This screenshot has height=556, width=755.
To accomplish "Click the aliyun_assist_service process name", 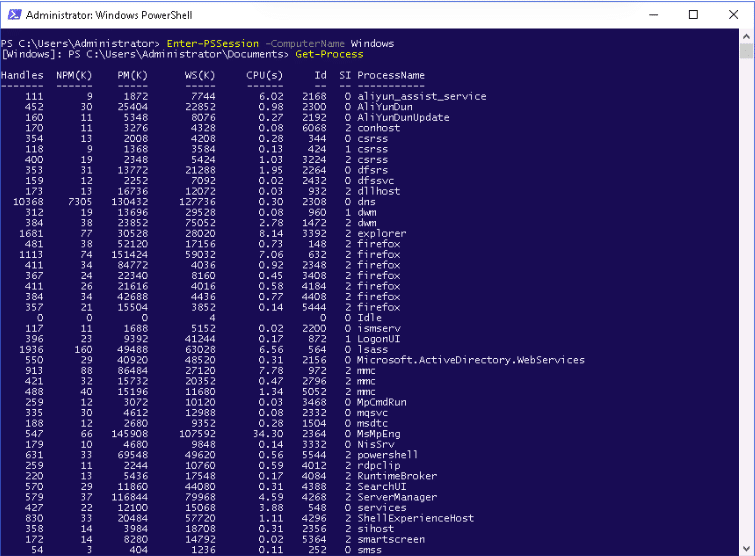I will [422, 96].
